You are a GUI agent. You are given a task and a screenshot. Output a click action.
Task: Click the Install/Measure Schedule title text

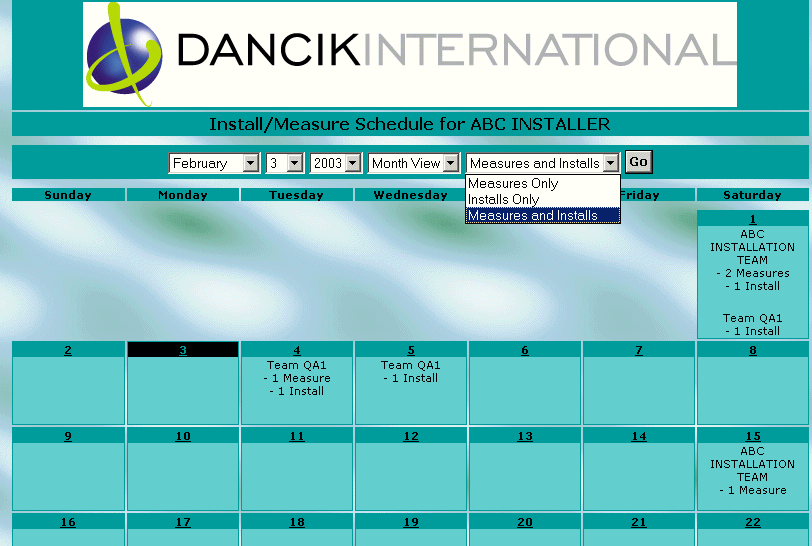click(410, 124)
